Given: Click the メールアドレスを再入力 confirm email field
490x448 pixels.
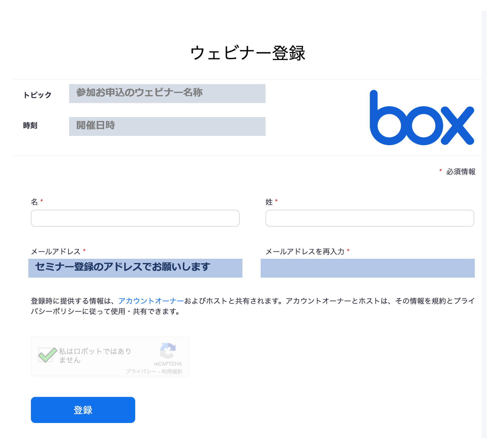Looking at the screenshot, I should 368,268.
